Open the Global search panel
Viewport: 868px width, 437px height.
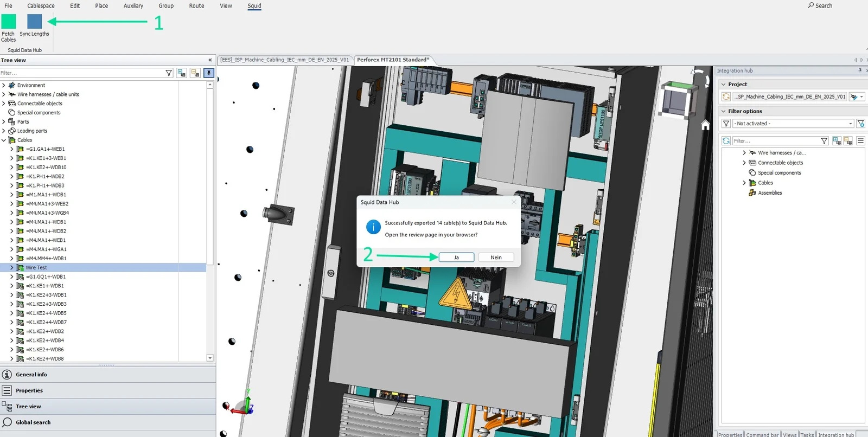(x=108, y=422)
